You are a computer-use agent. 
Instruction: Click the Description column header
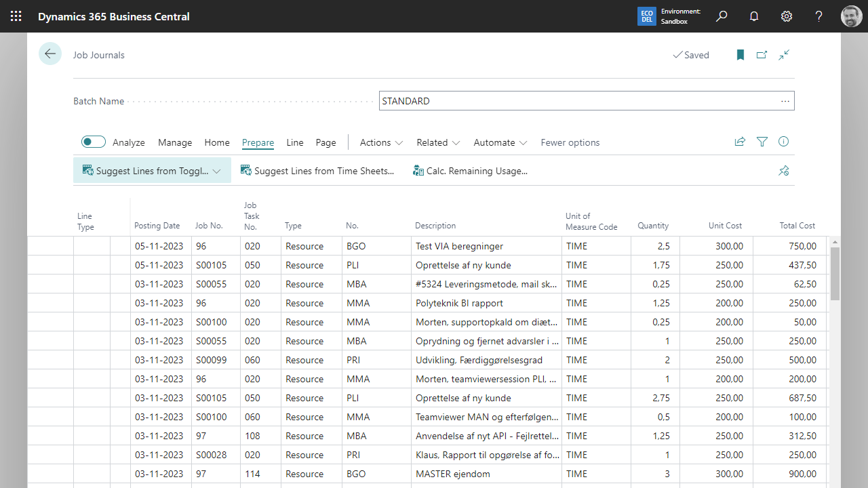(435, 226)
